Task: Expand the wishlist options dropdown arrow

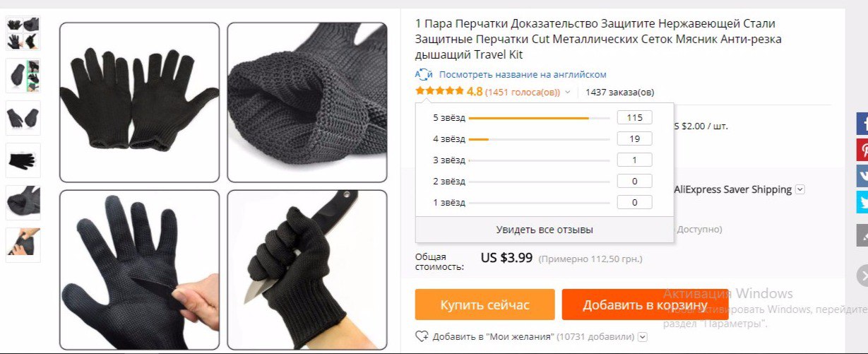Action: pos(642,336)
